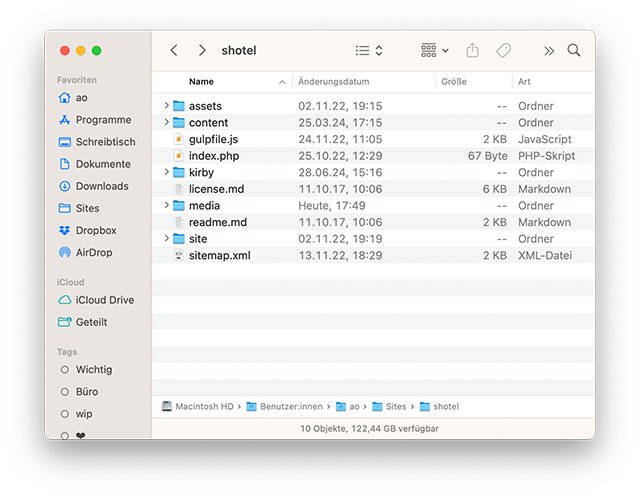This screenshot has width=640, height=498.
Task: Expand the kirby folder disclosure triangle
Action: point(166,173)
